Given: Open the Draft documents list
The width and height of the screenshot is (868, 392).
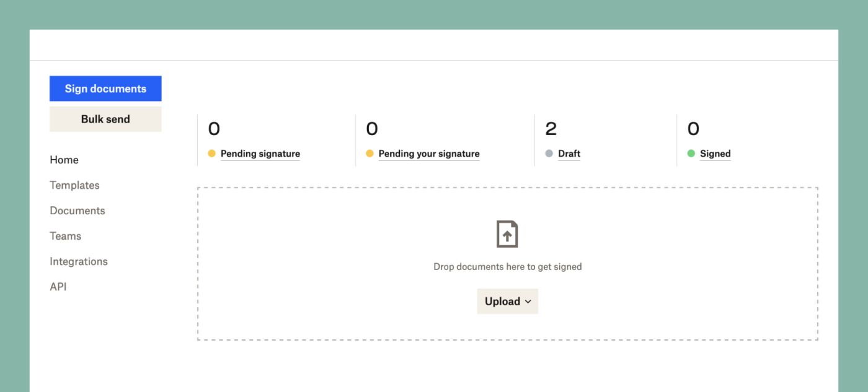Looking at the screenshot, I should click(x=569, y=153).
